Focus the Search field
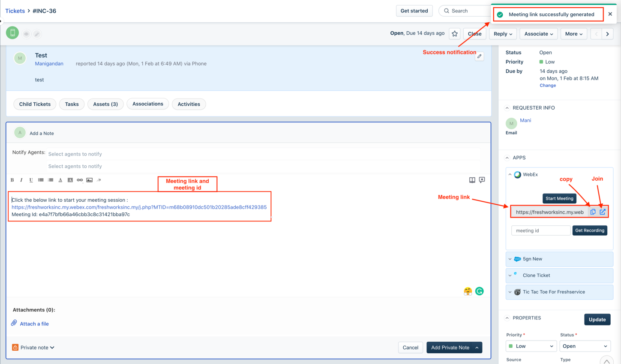Image resolution: width=621 pixels, height=364 pixels. (x=465, y=11)
